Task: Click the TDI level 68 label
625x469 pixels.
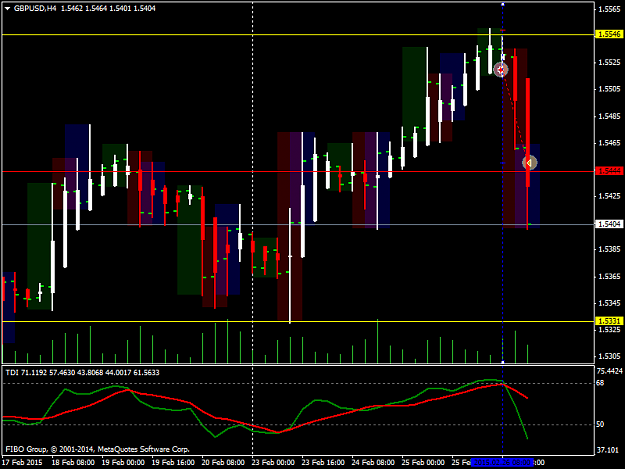Action: click(x=600, y=383)
